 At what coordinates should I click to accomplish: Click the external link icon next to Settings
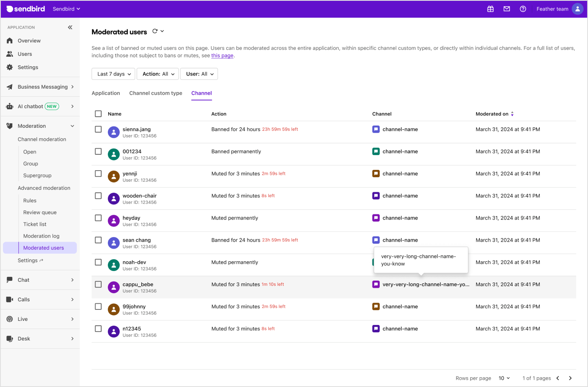(41, 260)
